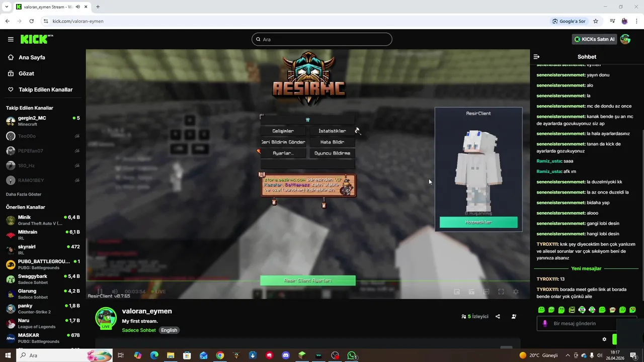Click the İzleyici viewer count
Viewport: 644px width, 362px height.
[475, 317]
